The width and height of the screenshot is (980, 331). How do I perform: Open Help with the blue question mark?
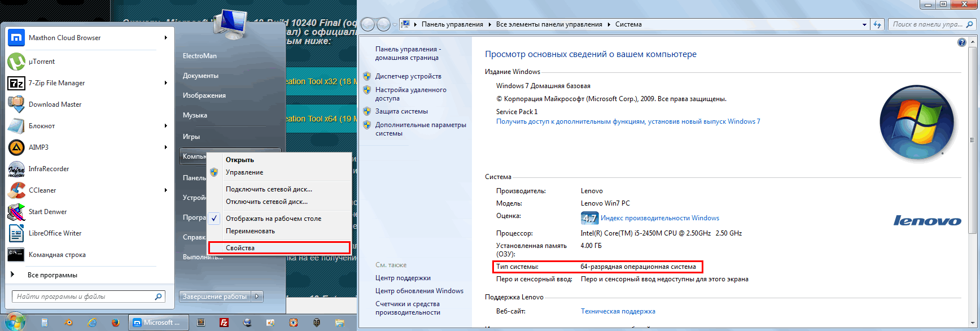[962, 42]
